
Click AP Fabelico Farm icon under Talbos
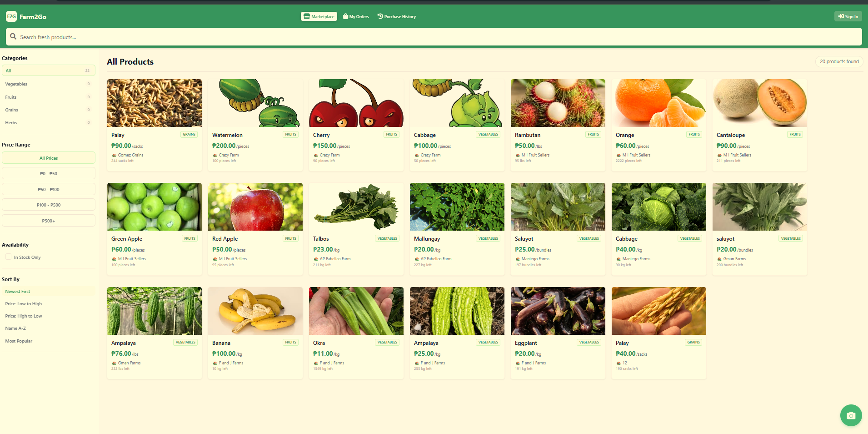[x=316, y=259]
